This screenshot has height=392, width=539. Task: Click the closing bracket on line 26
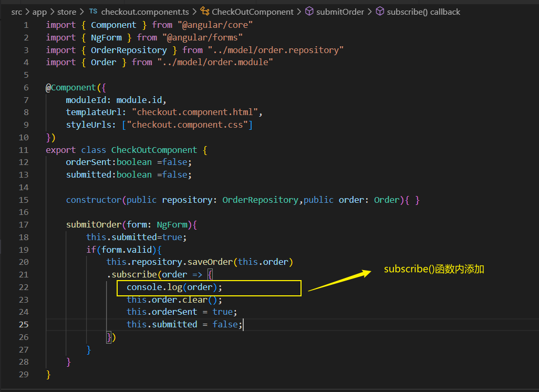tap(111, 337)
